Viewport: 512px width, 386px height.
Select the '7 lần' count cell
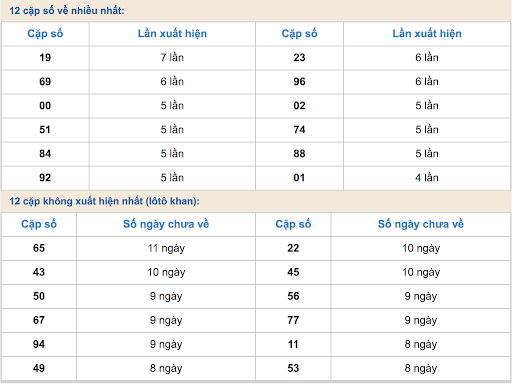pyautogui.click(x=172, y=58)
